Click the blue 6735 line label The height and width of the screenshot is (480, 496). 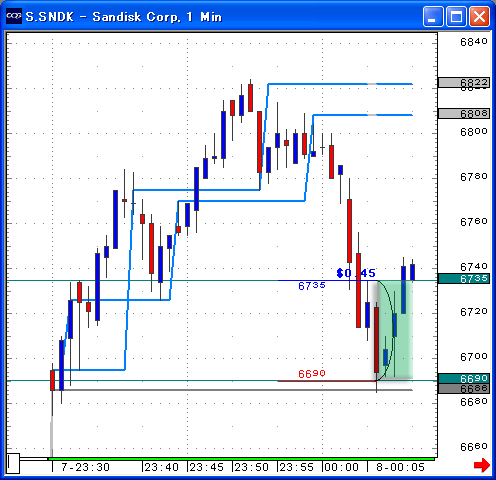tap(312, 286)
